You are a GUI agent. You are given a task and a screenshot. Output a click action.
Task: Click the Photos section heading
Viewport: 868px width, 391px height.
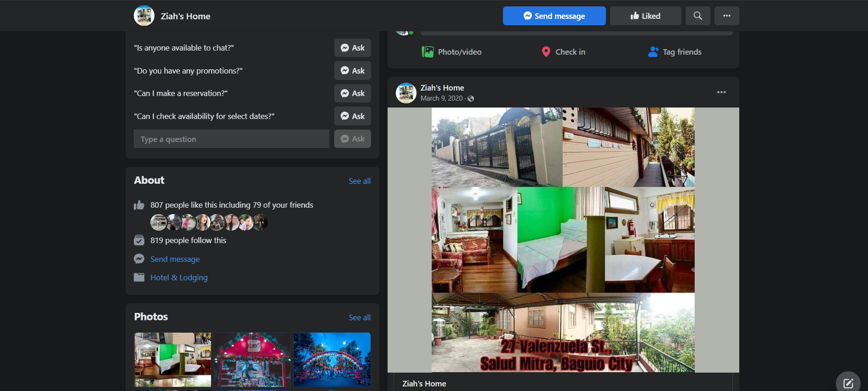click(151, 317)
